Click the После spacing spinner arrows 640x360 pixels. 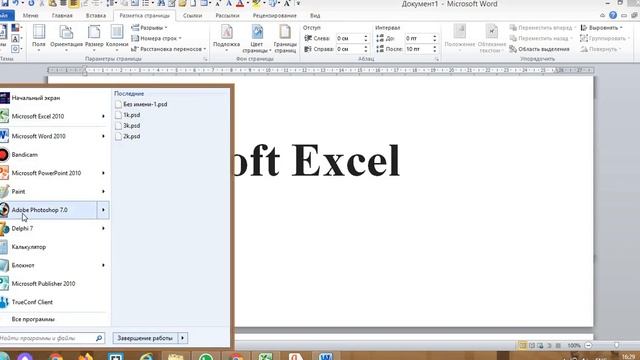coord(435,49)
